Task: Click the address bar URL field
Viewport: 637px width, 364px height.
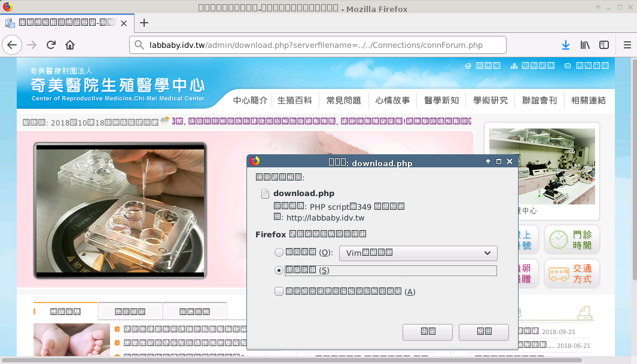Action: point(318,45)
